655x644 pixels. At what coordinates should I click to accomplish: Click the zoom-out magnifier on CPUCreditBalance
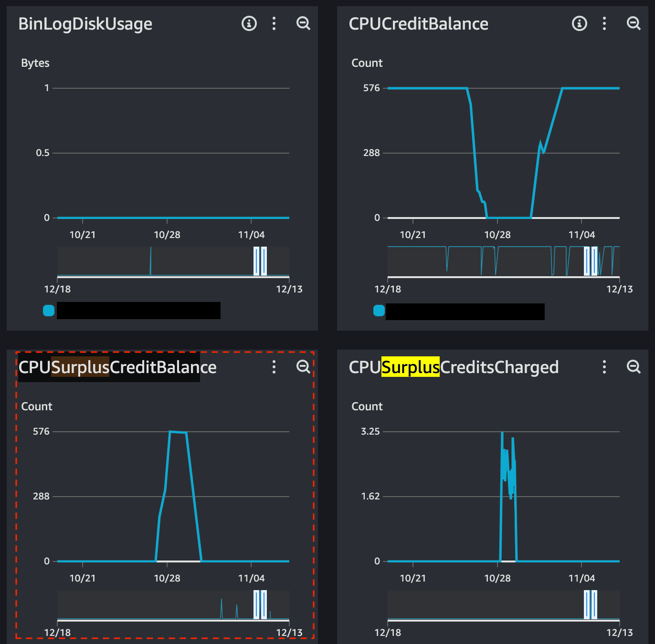(x=634, y=23)
